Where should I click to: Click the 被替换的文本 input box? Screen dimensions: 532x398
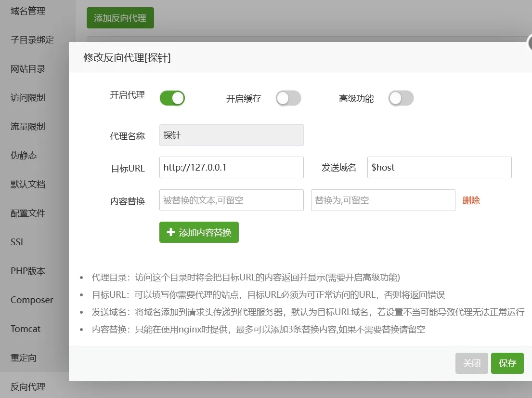coord(231,200)
